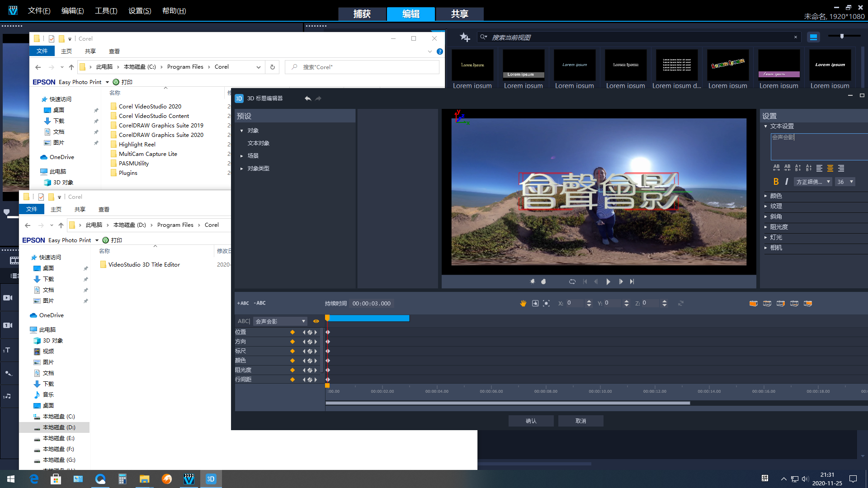This screenshot has width=868, height=488.
Task: Click the last 3D face selection icon
Action: pyautogui.click(x=808, y=303)
